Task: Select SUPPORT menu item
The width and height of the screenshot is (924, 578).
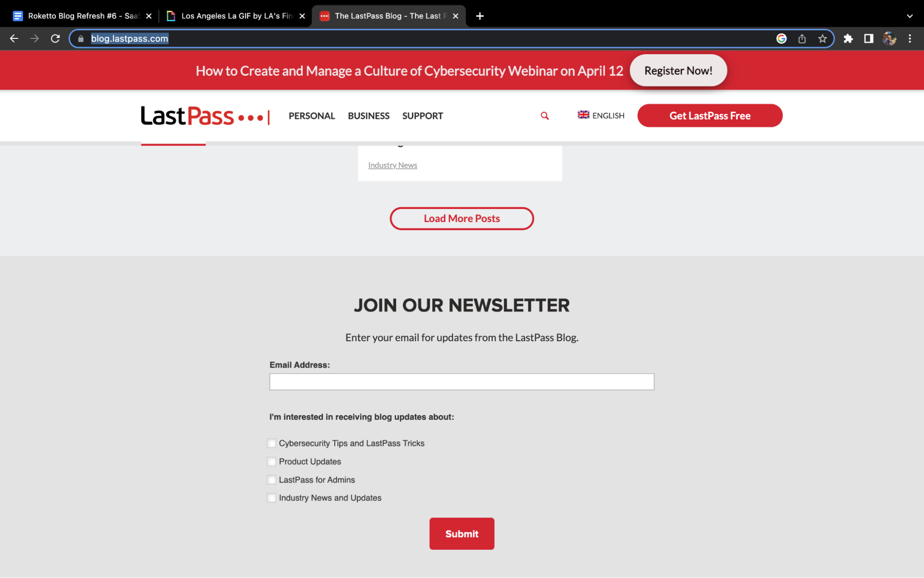Action: [x=423, y=115]
